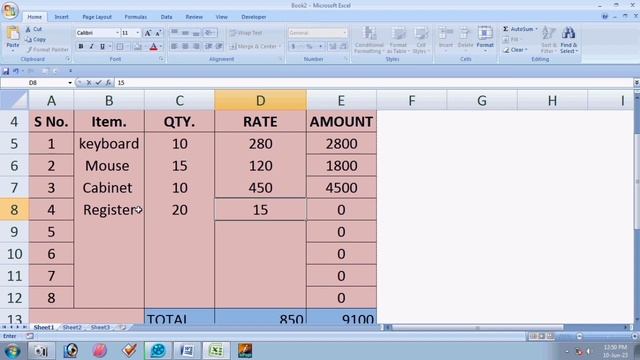Expand the font color dropdown arrow
Screen dimensions: 640x360
pyautogui.click(x=160, y=47)
